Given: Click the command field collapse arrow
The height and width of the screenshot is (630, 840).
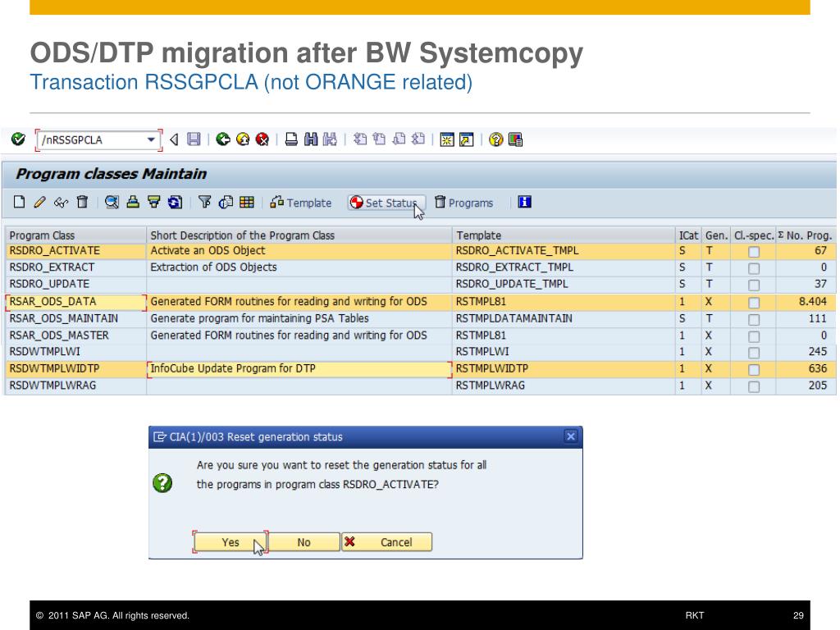Looking at the screenshot, I should click(x=174, y=139).
